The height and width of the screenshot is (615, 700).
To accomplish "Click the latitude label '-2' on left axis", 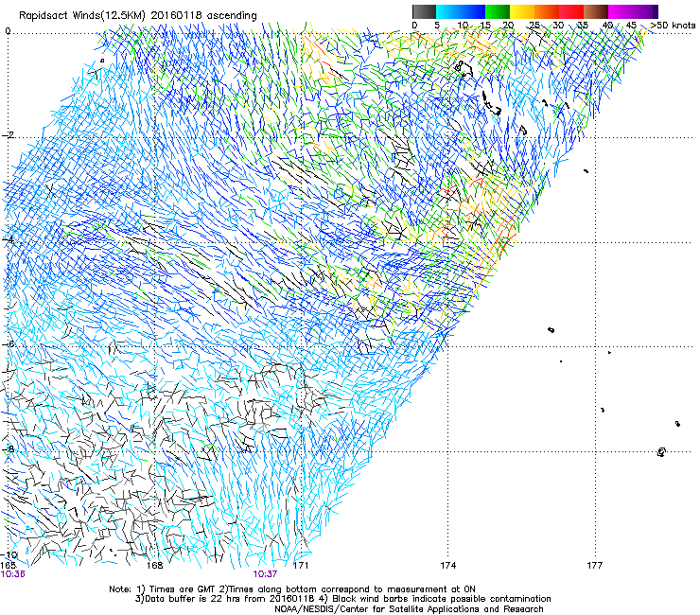I will pyautogui.click(x=8, y=135).
